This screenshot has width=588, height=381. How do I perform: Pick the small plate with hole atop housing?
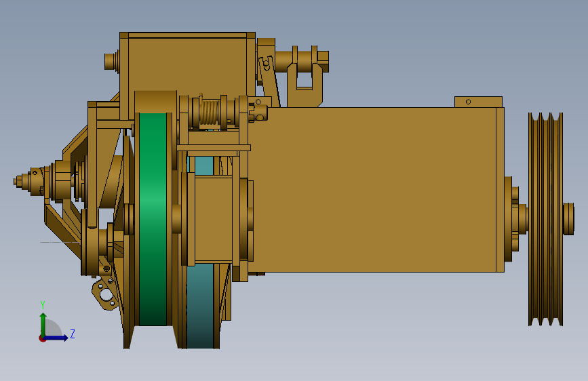point(478,102)
